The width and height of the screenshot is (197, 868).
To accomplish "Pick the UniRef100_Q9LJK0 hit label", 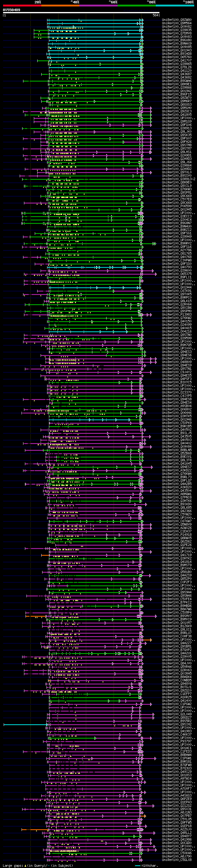I will (x=177, y=132).
